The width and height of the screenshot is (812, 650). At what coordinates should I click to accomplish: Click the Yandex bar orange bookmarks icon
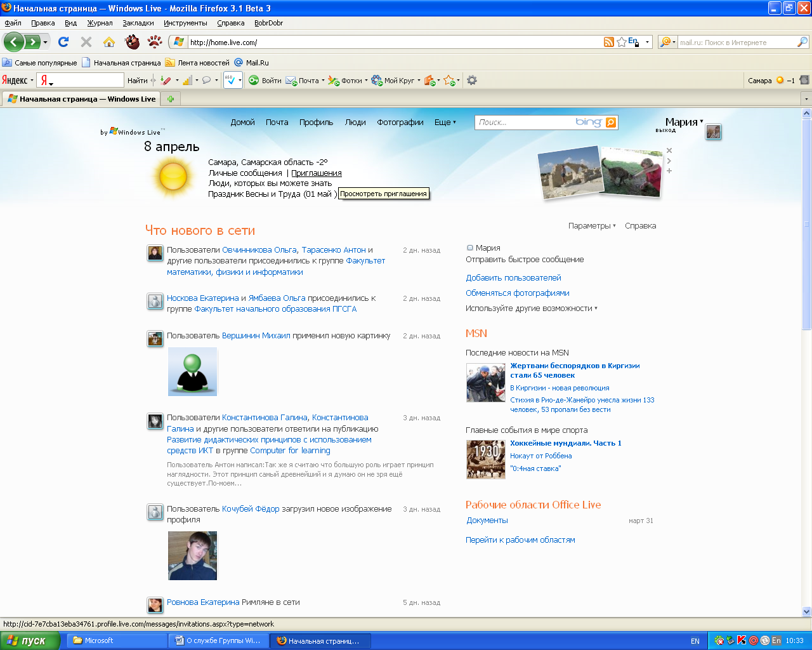click(x=429, y=81)
